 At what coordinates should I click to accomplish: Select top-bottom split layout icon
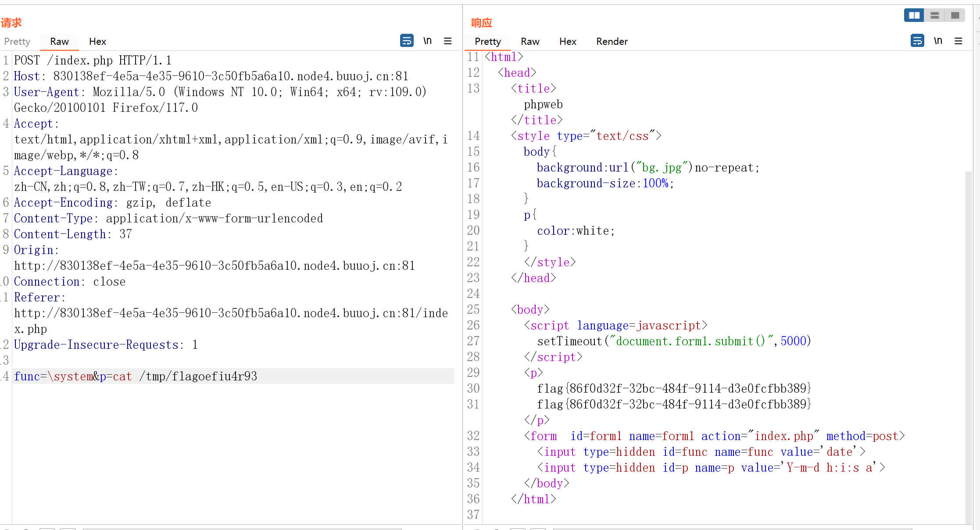(x=934, y=15)
